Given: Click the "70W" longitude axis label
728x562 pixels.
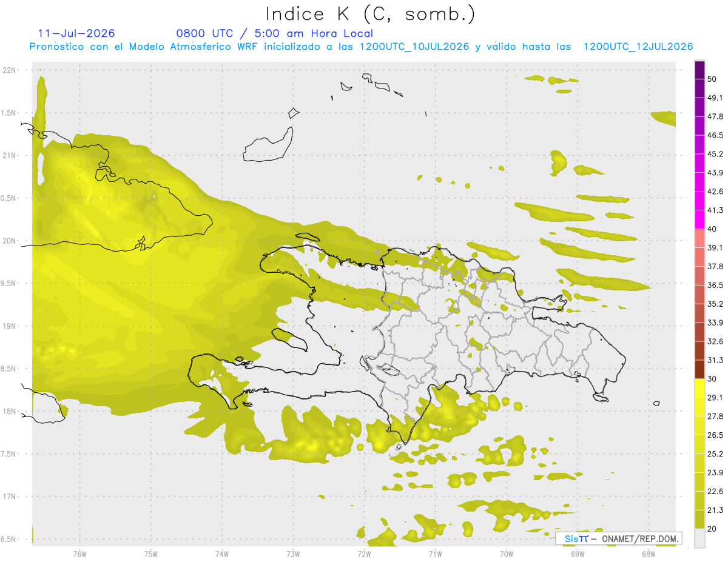Looking at the screenshot, I should pyautogui.click(x=506, y=554).
